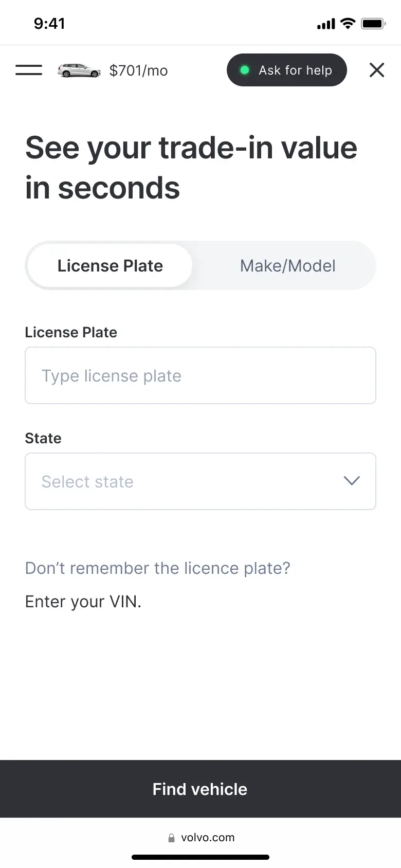The height and width of the screenshot is (868, 401).
Task: Focus the Type license plate field
Action: click(x=200, y=376)
